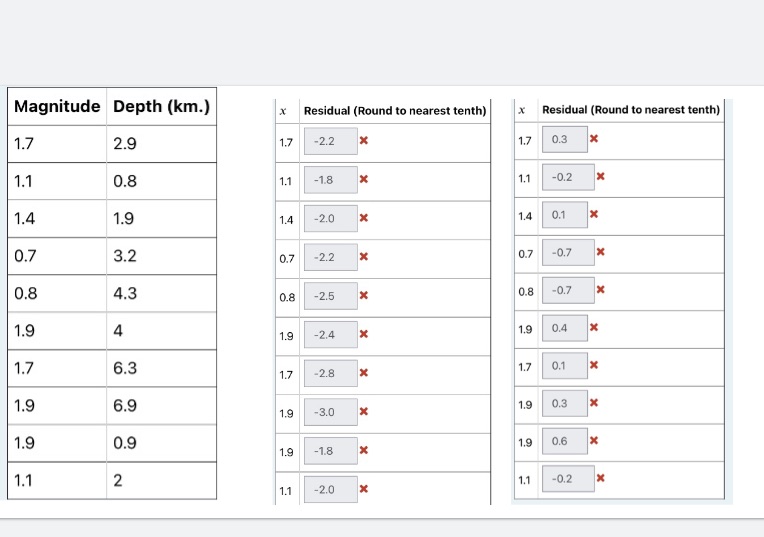Click the red X beside 0.3 in right table row 1.9
The width and height of the screenshot is (764, 537).
point(593,403)
